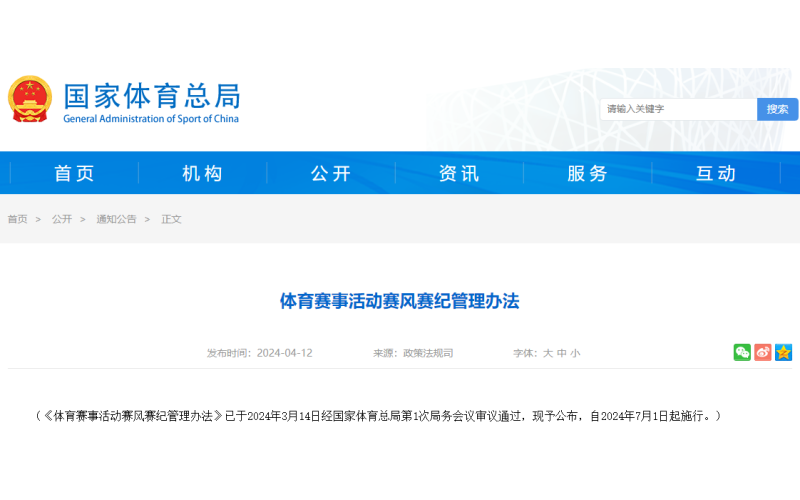Open the 资讯 navigation menu item
This screenshot has height=500, width=800.
459,173
